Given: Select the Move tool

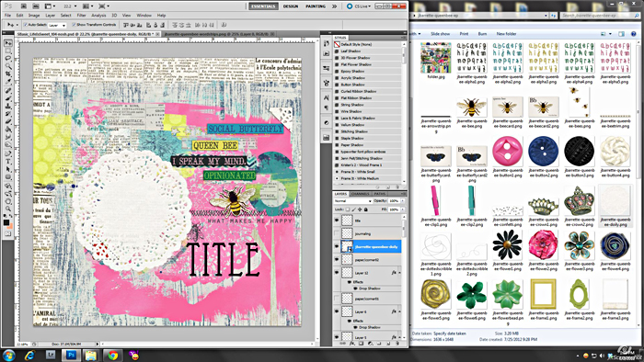Looking at the screenshot, I should (x=7, y=43).
